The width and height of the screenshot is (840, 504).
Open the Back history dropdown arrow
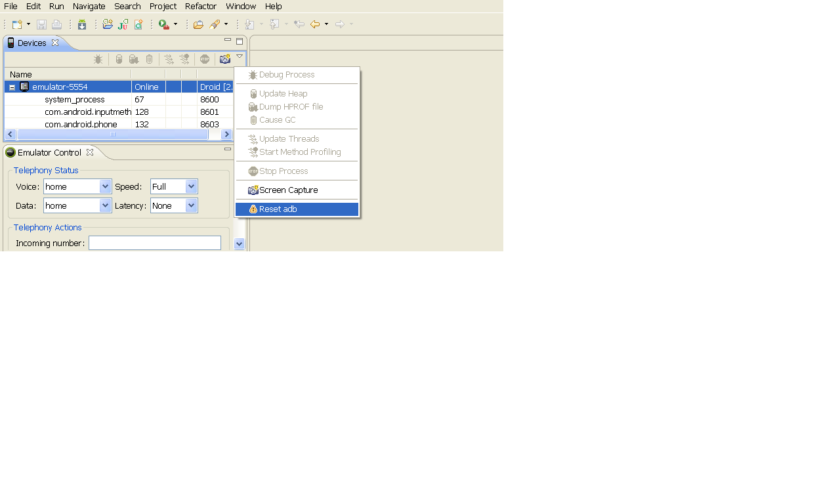326,24
